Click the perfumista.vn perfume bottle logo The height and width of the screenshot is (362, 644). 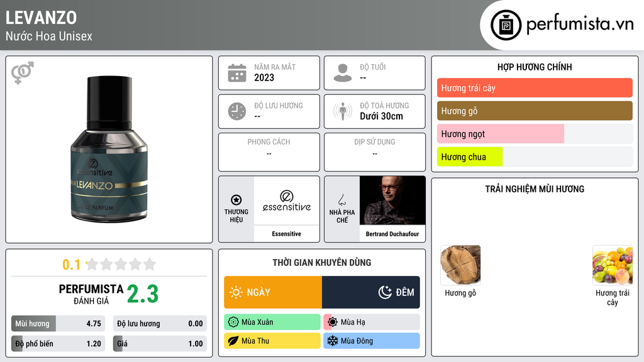click(506, 25)
